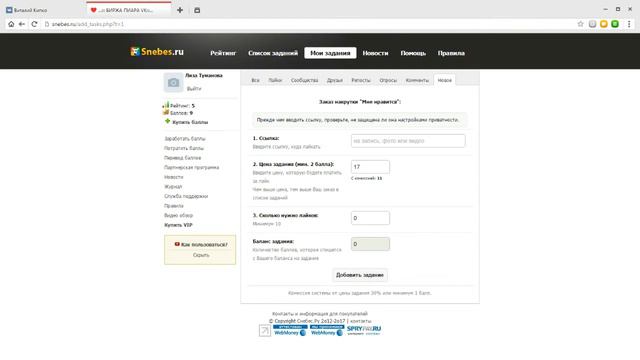Viewport: 640px width, 360px height.
Task: Click the rating bar-chart icon
Action: coord(166,105)
